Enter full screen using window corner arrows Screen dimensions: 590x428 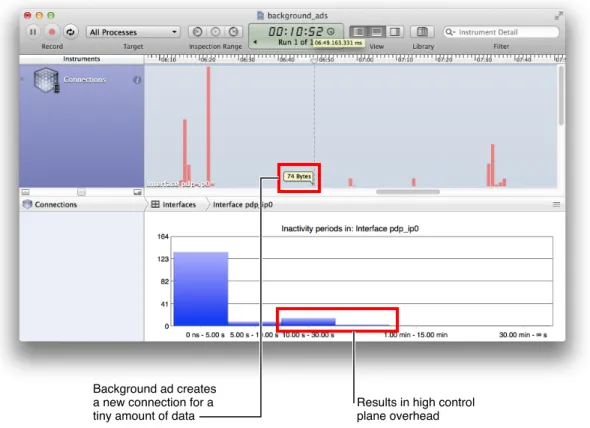[559, 15]
